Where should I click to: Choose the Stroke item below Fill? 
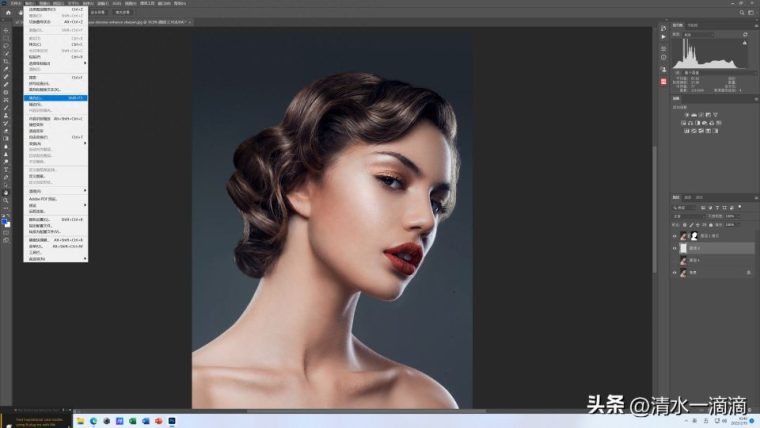coord(56,104)
